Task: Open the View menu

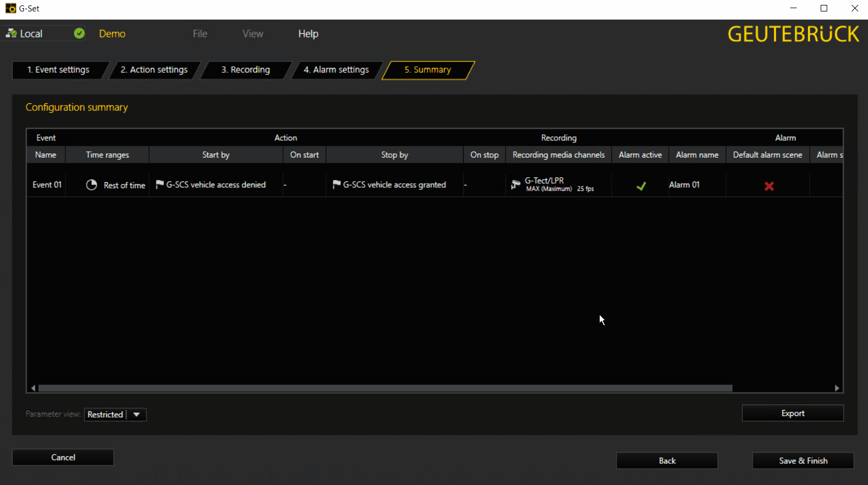Action: [253, 34]
